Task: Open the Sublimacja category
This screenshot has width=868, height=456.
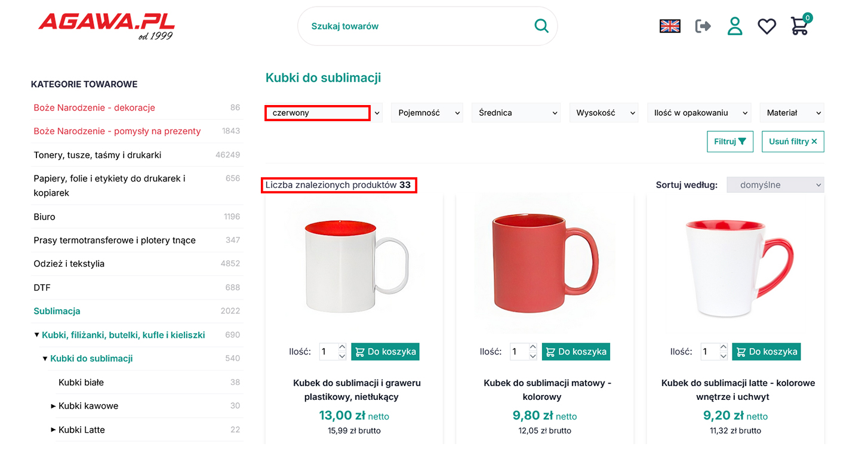Action: 57,311
